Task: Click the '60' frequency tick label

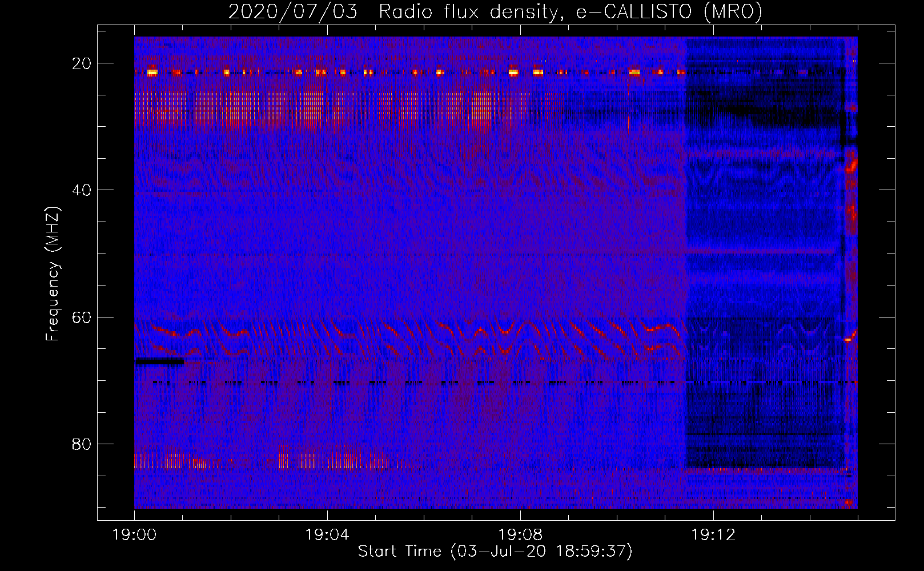Action: (82, 317)
